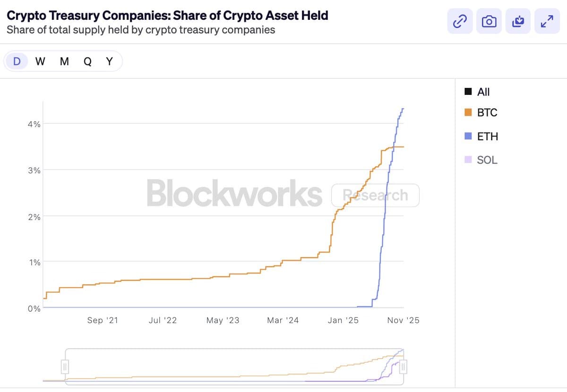
Task: Open the shareable link icon button
Action: pos(459,21)
